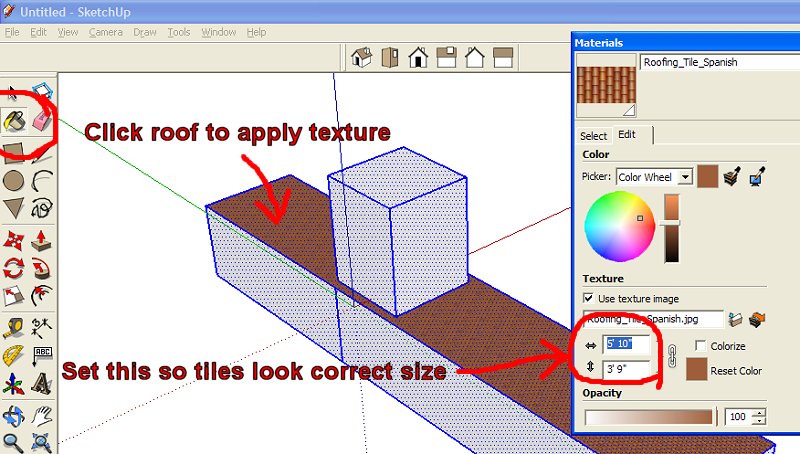Viewport: 800px width, 454px height.
Task: Toggle the texture aspect ratio lock chain
Action: (673, 357)
